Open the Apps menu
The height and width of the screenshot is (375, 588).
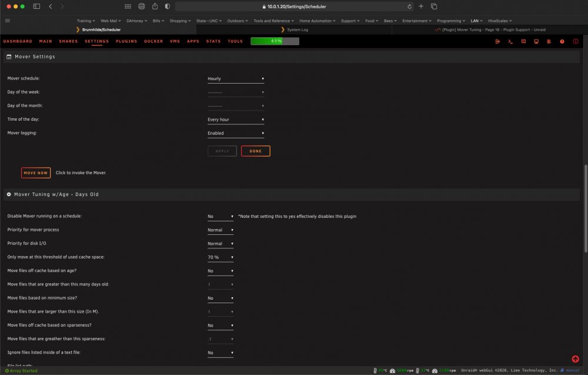click(x=193, y=41)
